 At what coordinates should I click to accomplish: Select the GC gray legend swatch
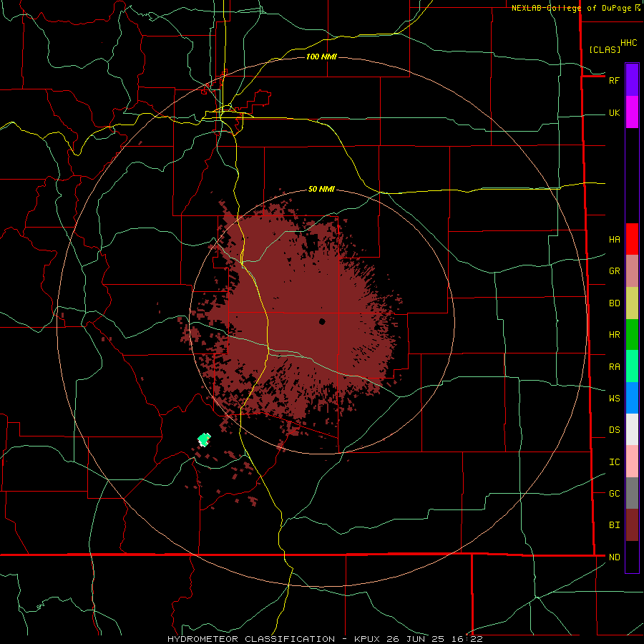point(632,493)
